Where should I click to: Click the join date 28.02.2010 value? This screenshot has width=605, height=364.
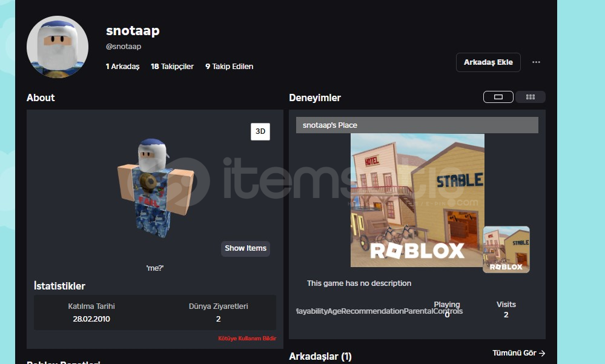(91, 319)
